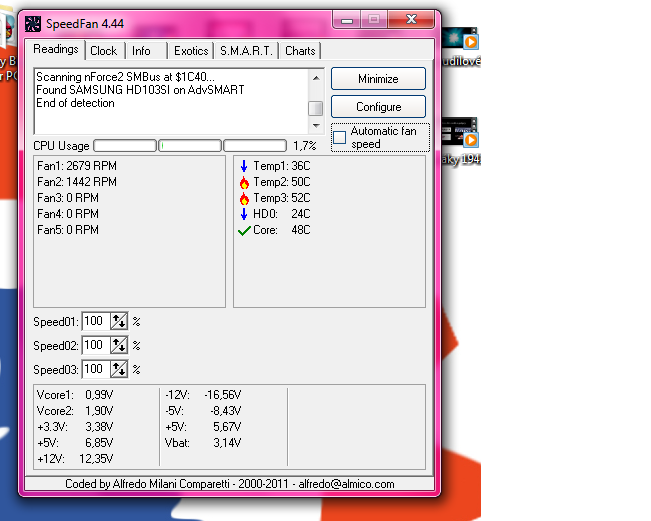Click the 'Fan3: 0 RPM' reading
Viewport: 651px width, 521px height.
68,198
